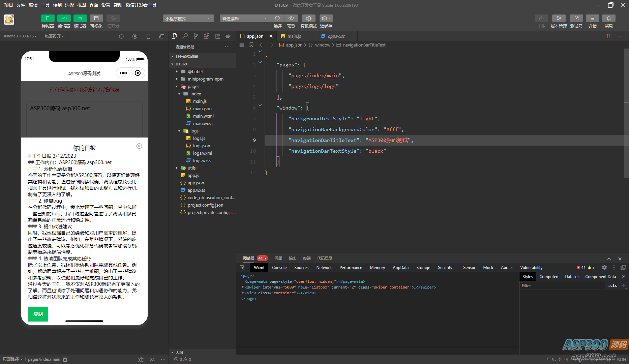This screenshot has width=629, height=364.
Task: Open the Settings menu
Action: click(x=106, y=5)
